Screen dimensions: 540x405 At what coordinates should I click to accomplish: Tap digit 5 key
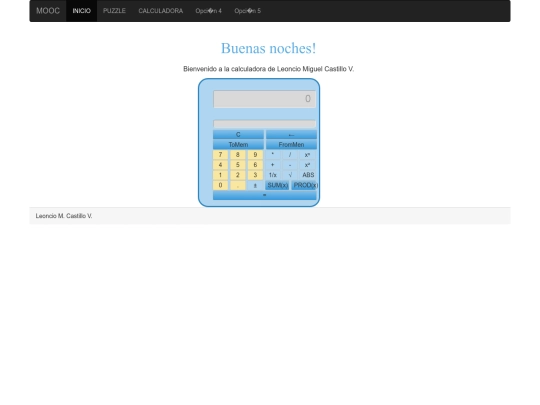coord(238,165)
